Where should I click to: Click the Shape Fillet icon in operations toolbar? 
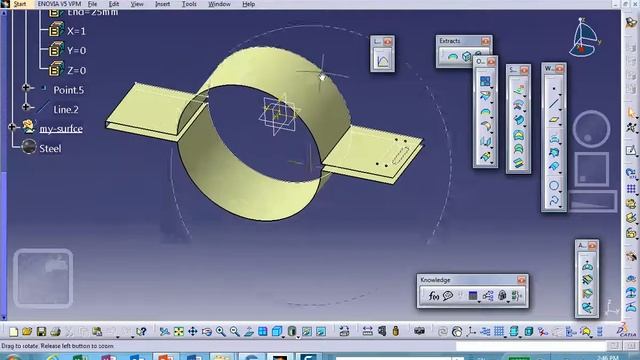tap(485, 126)
